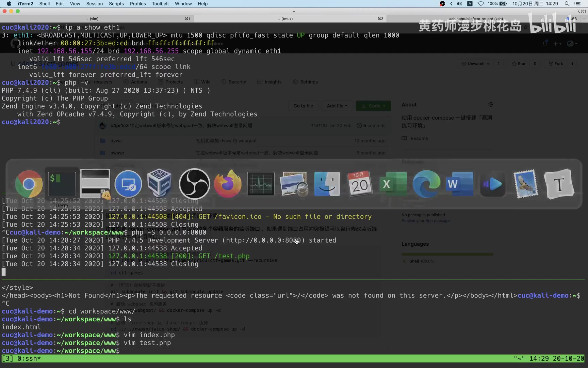Select Activity Monitor in the app switcher
Screen dimensions: 588x368
261,184
